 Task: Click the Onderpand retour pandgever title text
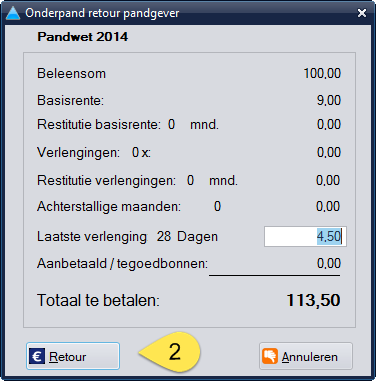102,13
